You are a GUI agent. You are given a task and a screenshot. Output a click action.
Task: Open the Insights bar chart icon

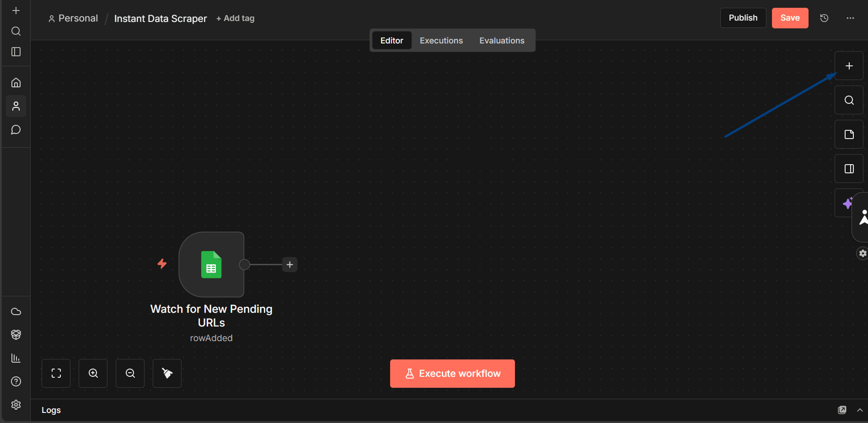16,358
